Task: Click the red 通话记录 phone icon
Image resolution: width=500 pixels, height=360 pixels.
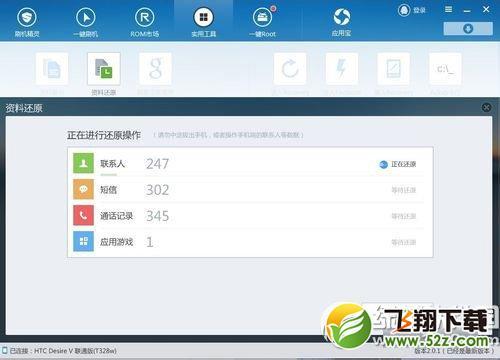Action: tap(83, 216)
